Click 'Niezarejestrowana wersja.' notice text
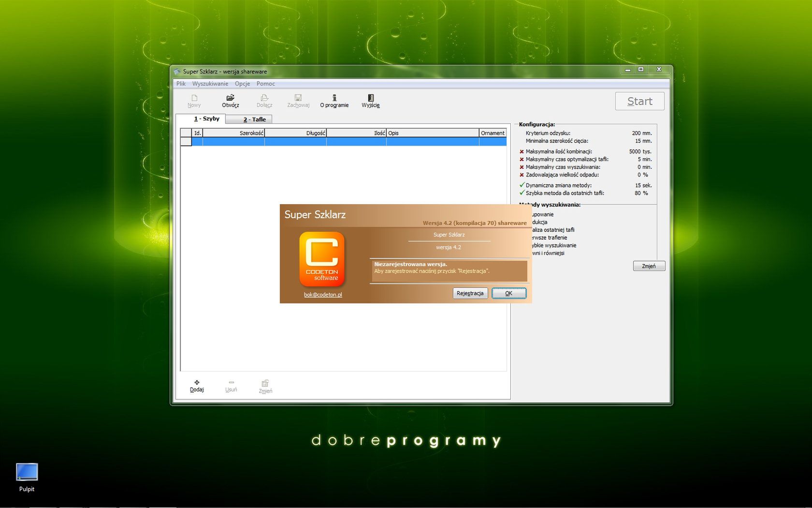Screen dimensions: 812x508 pyautogui.click(x=410, y=264)
